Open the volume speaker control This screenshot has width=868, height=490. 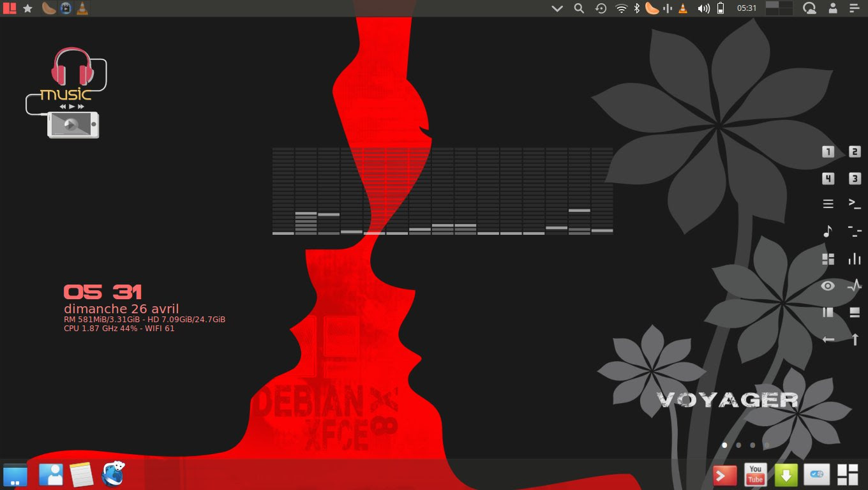[x=703, y=8]
